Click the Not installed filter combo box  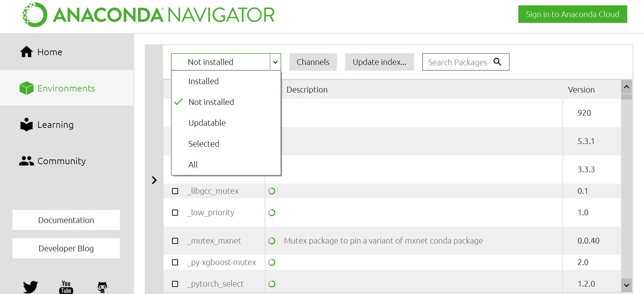226,62
